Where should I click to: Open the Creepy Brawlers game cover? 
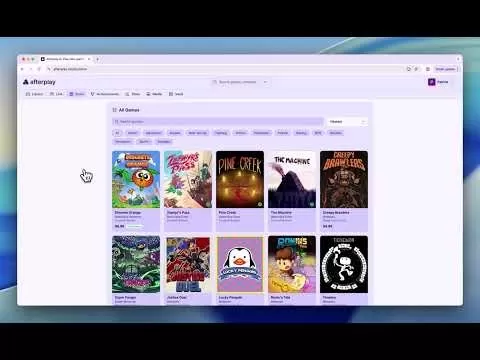tap(344, 179)
